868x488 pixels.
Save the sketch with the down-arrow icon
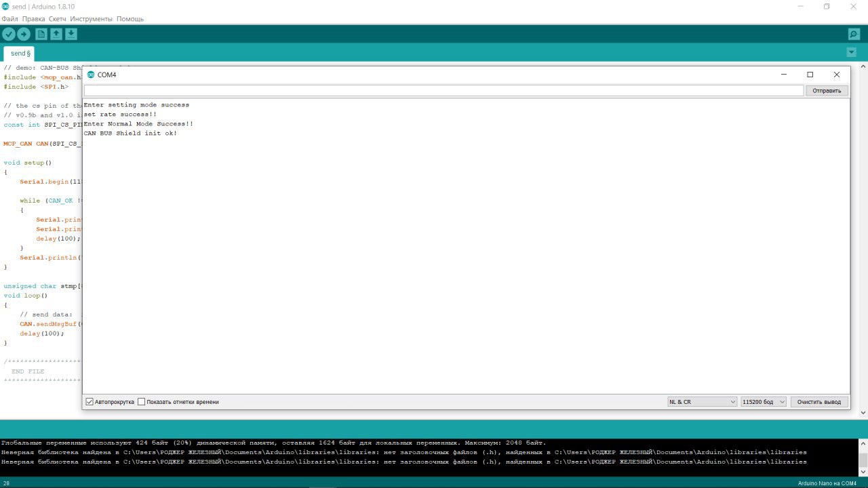[71, 34]
